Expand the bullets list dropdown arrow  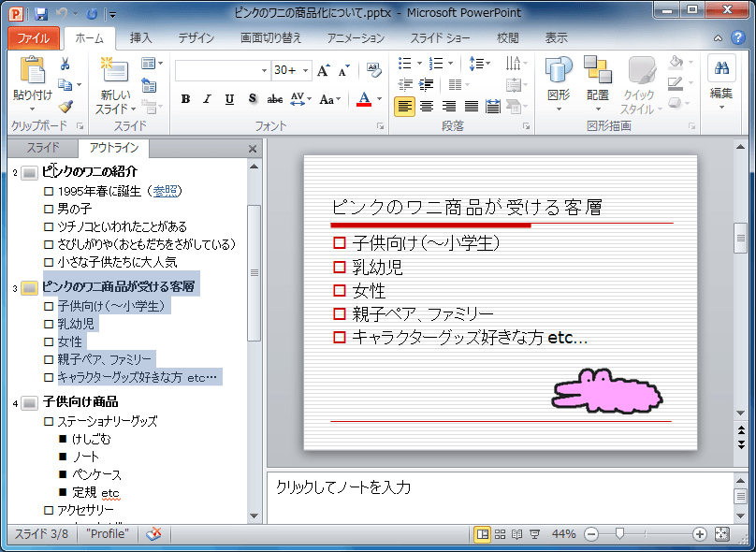click(x=418, y=64)
